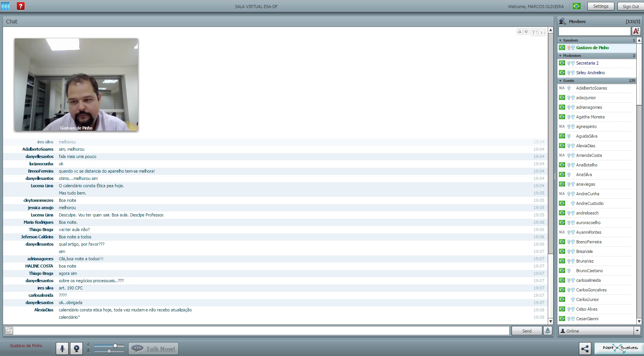Screen dimensions: 644x356
Task: Select moderator Sirley Andrelino
Action: [590, 73]
